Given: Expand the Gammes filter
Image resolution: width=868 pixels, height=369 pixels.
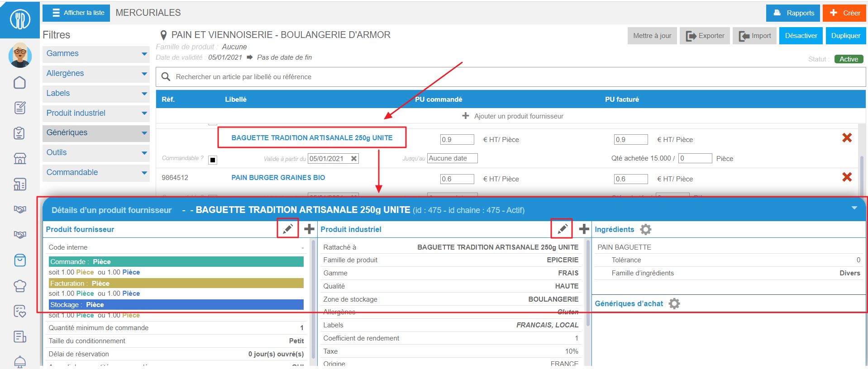Looking at the screenshot, I should tap(96, 54).
